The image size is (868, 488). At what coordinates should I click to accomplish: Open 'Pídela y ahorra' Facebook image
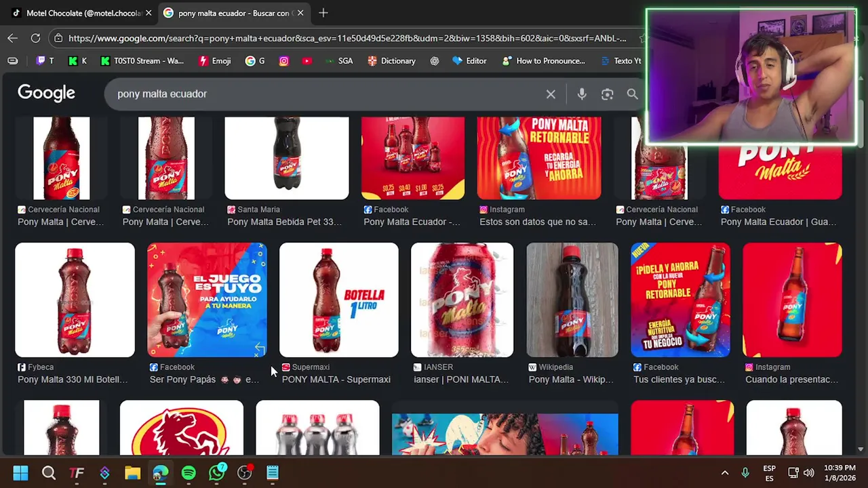tap(680, 300)
